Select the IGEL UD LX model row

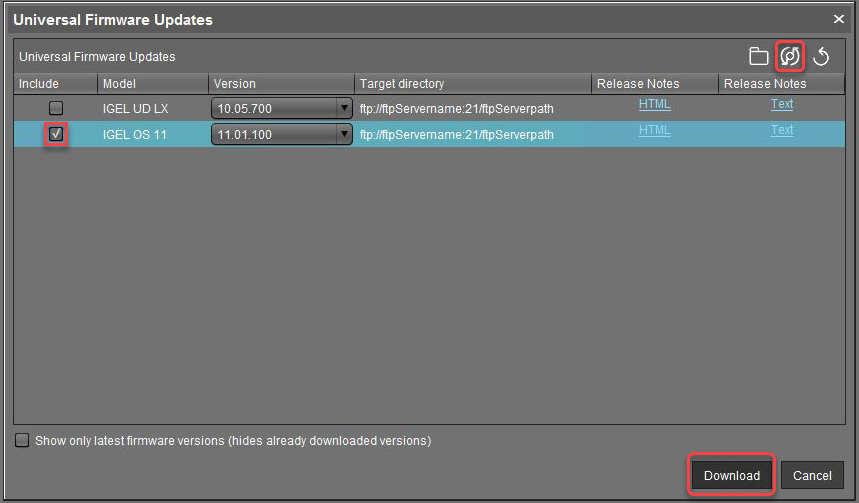pyautogui.click(x=150, y=108)
